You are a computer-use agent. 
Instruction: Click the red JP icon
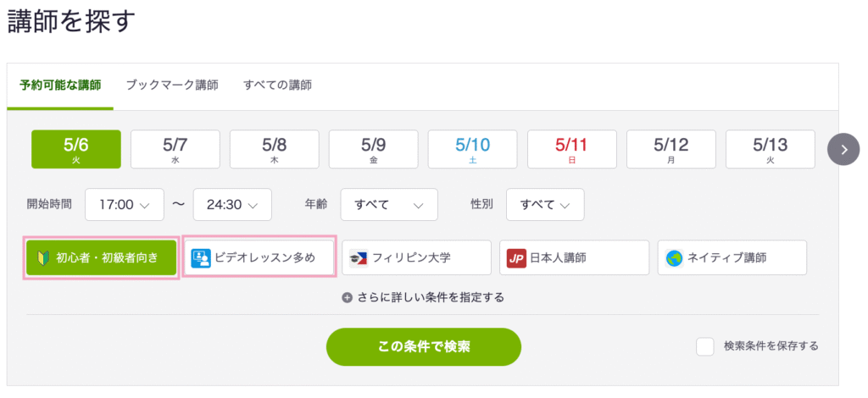516,257
